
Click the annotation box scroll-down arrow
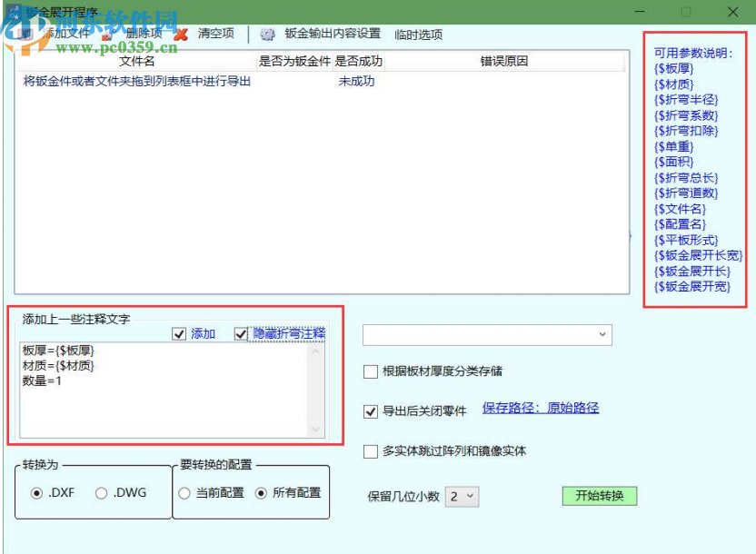(x=316, y=429)
